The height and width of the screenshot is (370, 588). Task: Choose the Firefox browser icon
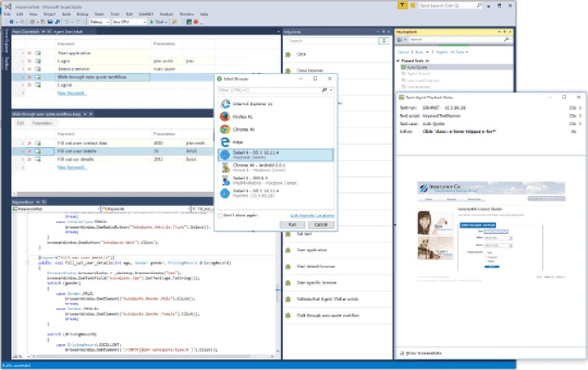click(225, 116)
